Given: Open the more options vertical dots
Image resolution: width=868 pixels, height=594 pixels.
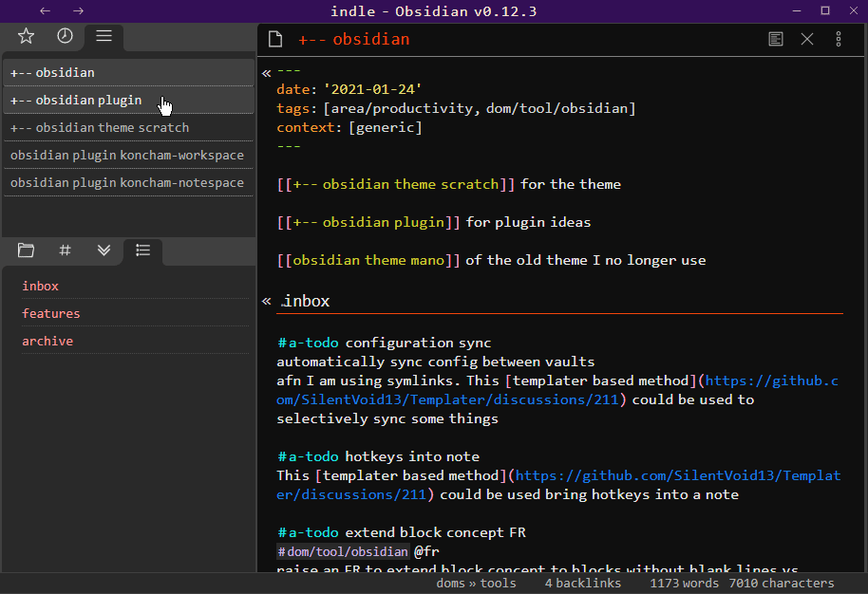Looking at the screenshot, I should 839,39.
